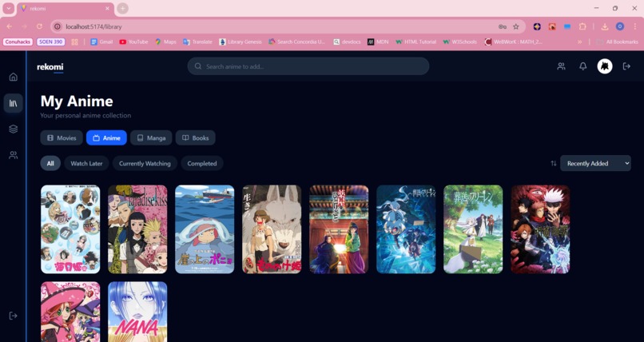The width and height of the screenshot is (644, 342).
Task: Open the profile avatar menu
Action: [x=605, y=66]
